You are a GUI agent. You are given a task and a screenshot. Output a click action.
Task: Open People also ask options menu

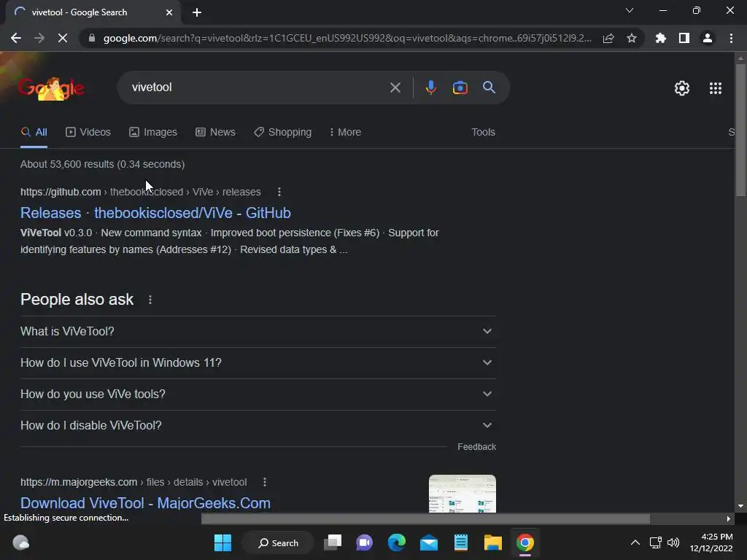coord(150,300)
